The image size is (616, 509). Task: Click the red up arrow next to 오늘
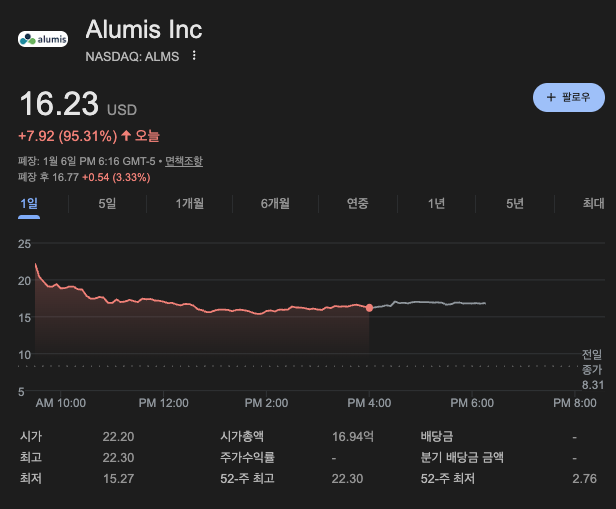126,136
